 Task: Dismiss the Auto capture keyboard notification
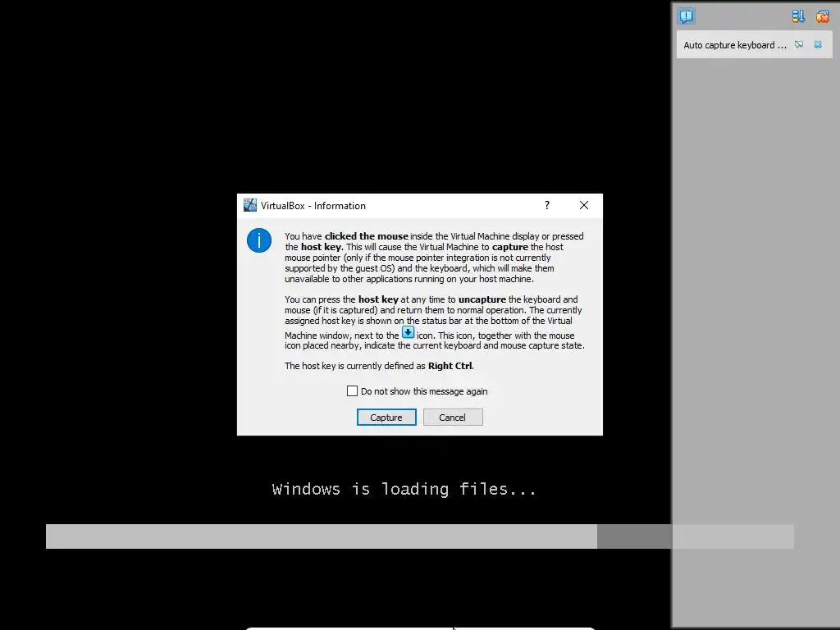pos(818,44)
